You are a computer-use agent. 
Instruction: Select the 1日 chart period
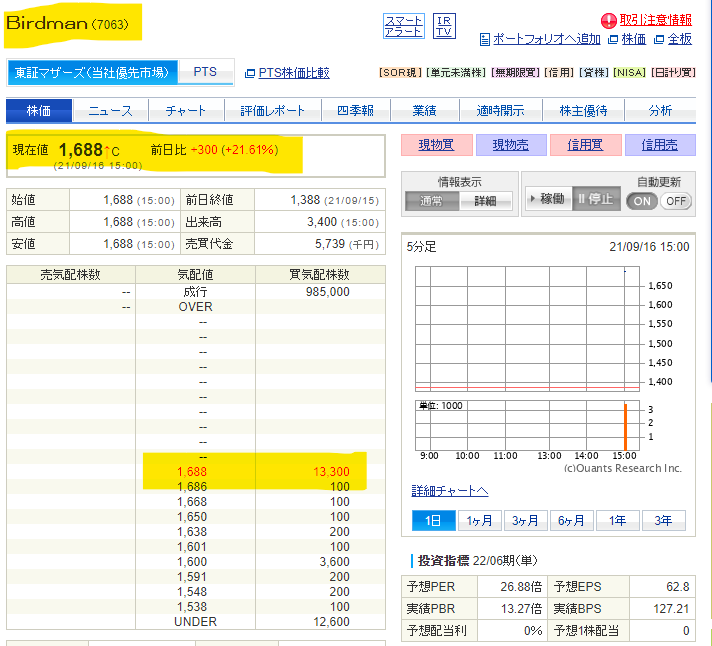433,521
